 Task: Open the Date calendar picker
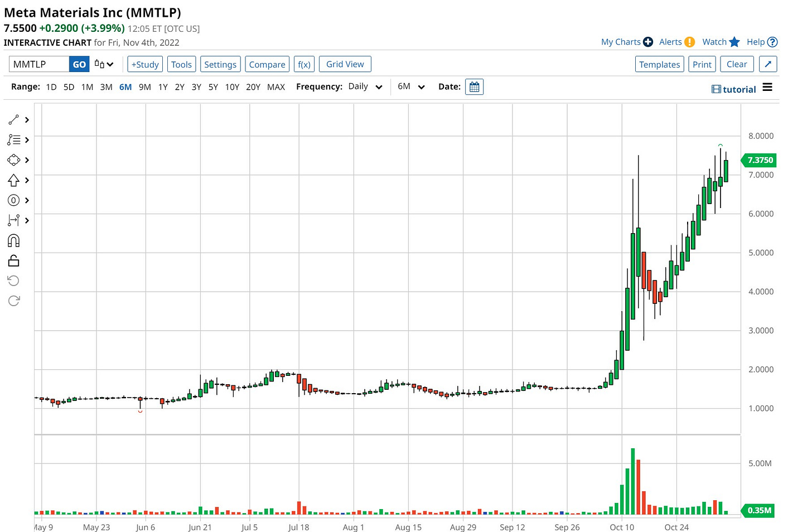[474, 87]
